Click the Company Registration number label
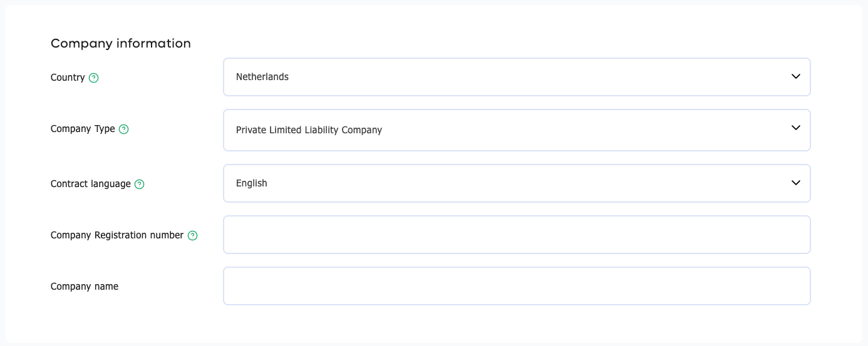This screenshot has width=868, height=346. 117,235
